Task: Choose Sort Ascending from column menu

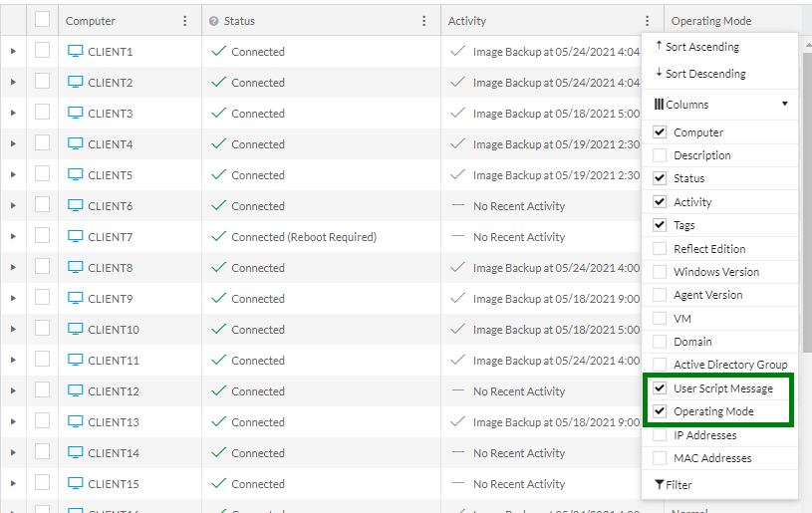Action: pyautogui.click(x=701, y=47)
